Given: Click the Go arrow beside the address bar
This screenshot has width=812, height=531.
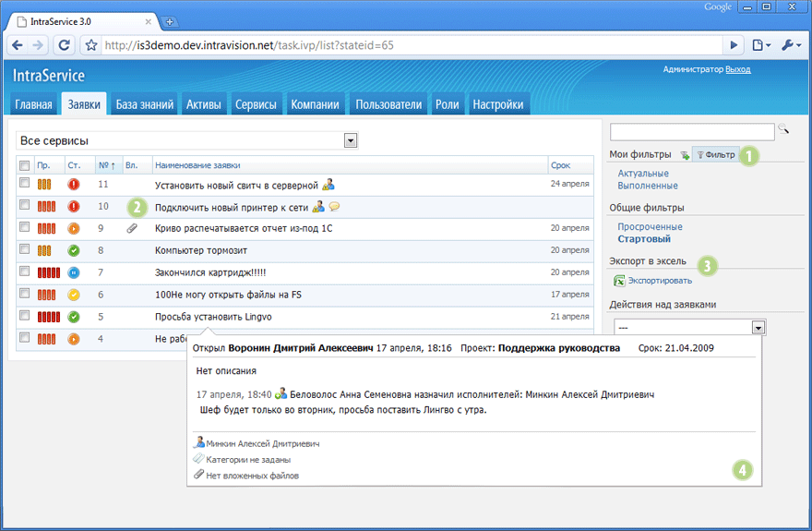Looking at the screenshot, I should point(734,45).
